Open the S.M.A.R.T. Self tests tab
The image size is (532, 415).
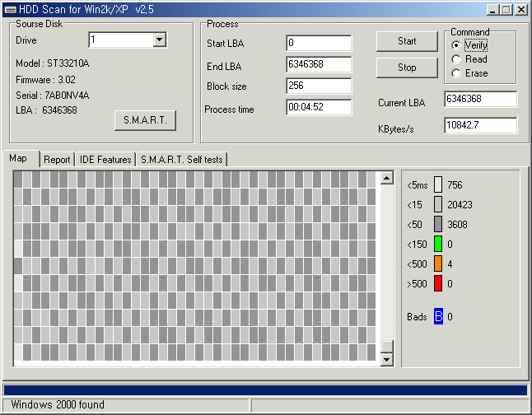[x=181, y=160]
